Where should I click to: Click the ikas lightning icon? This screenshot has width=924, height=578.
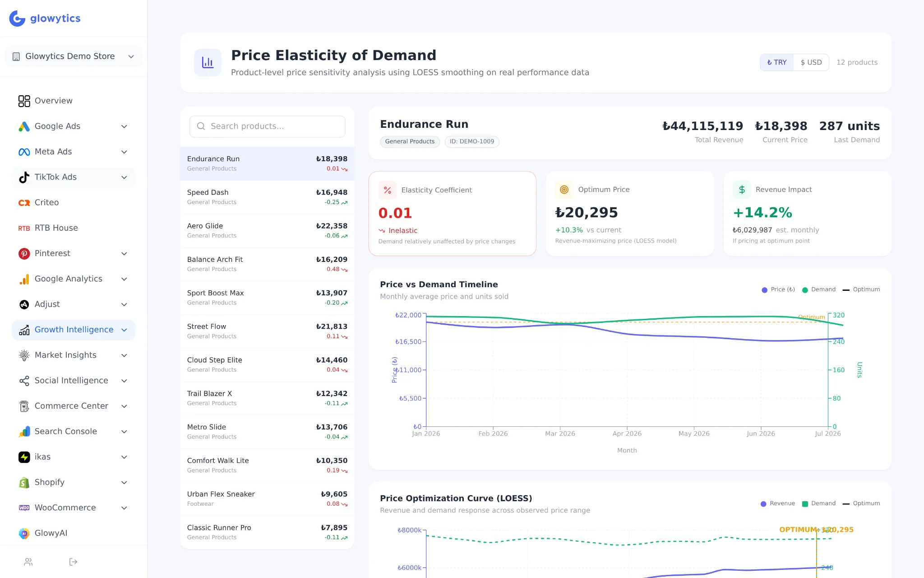tap(24, 457)
